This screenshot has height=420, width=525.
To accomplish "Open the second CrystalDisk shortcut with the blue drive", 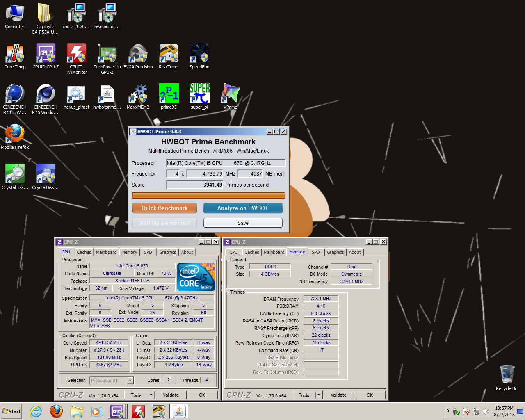I will point(46,177).
